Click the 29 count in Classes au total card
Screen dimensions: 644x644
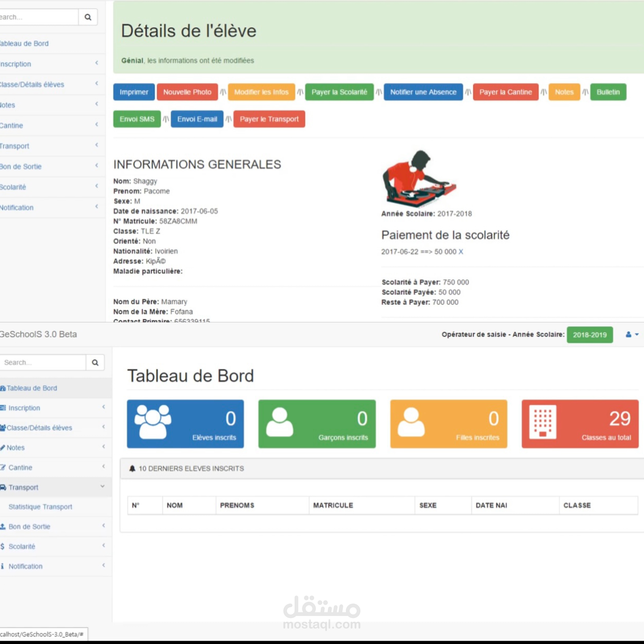[x=620, y=419]
